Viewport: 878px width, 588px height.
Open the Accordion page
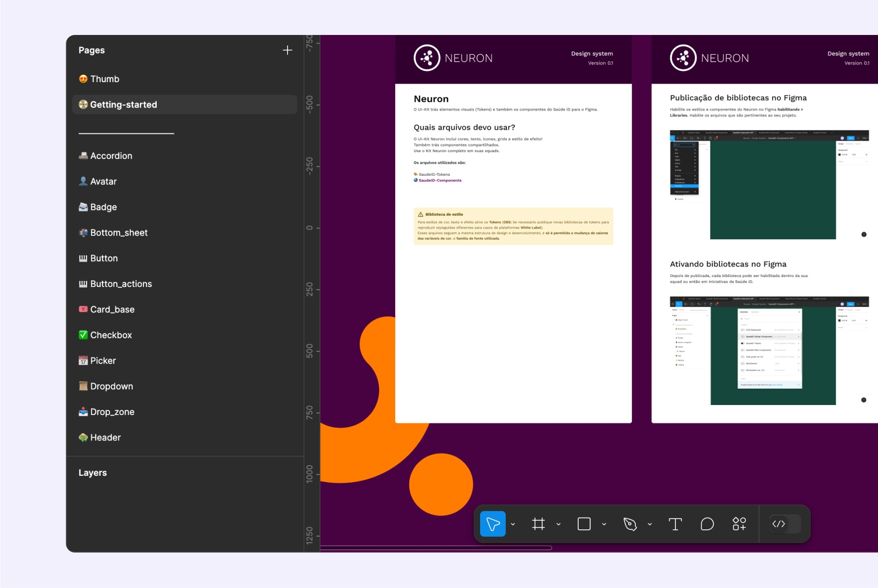(185, 156)
